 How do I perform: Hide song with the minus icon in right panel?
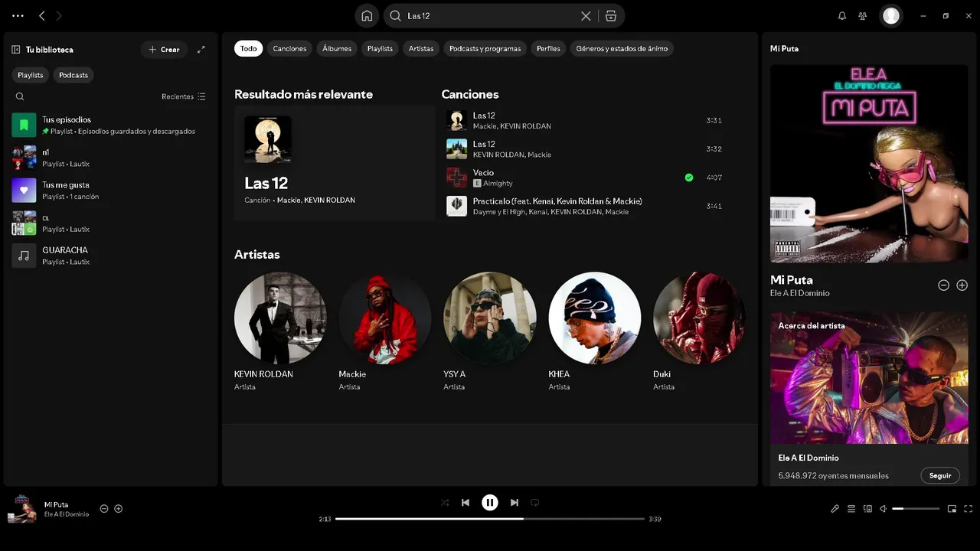click(x=944, y=285)
